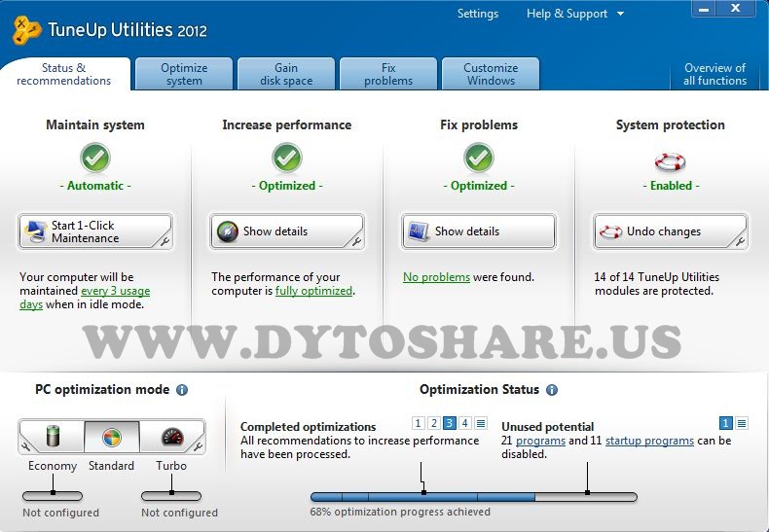Viewport: 769px width, 532px height.
Task: Click Economy mode Not configured indicator bar
Action: (x=53, y=496)
